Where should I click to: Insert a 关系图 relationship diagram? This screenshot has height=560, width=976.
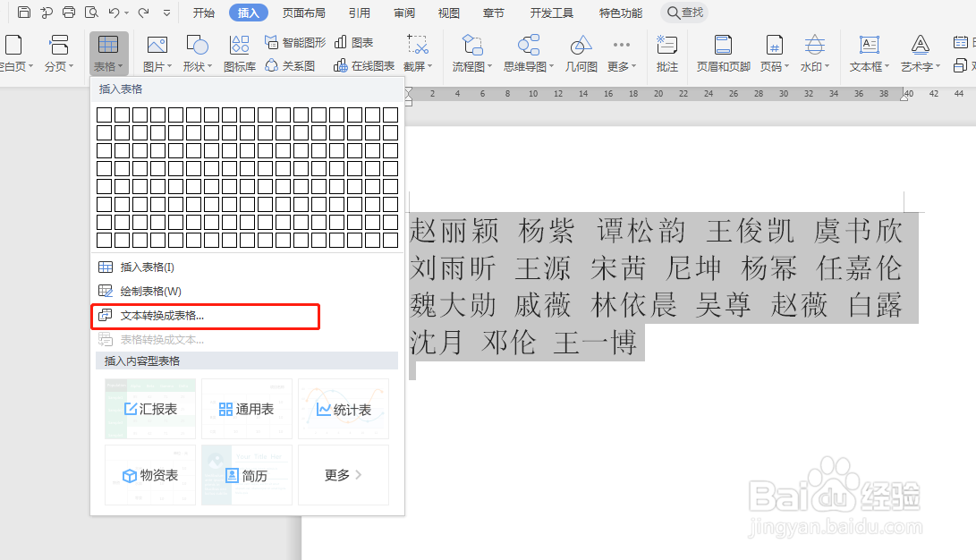(290, 65)
